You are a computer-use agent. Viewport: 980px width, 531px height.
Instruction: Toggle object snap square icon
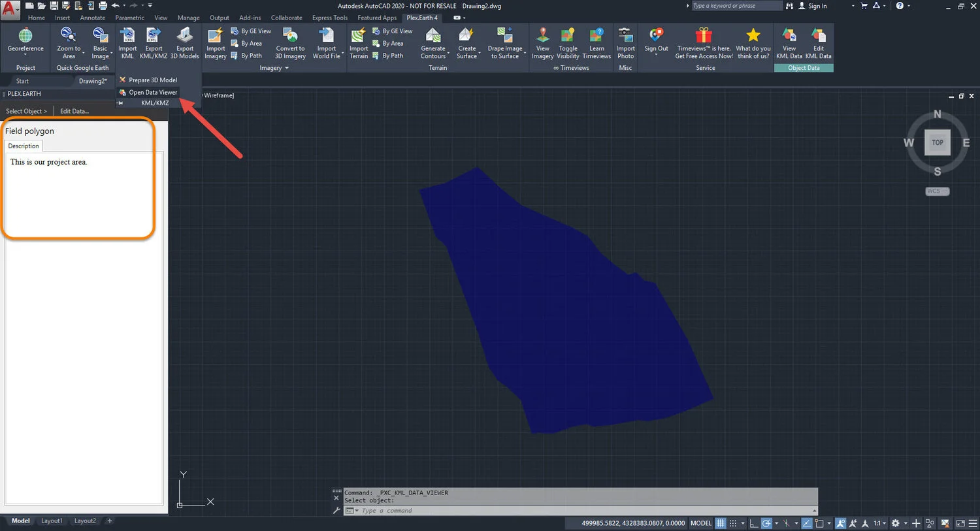tap(819, 523)
